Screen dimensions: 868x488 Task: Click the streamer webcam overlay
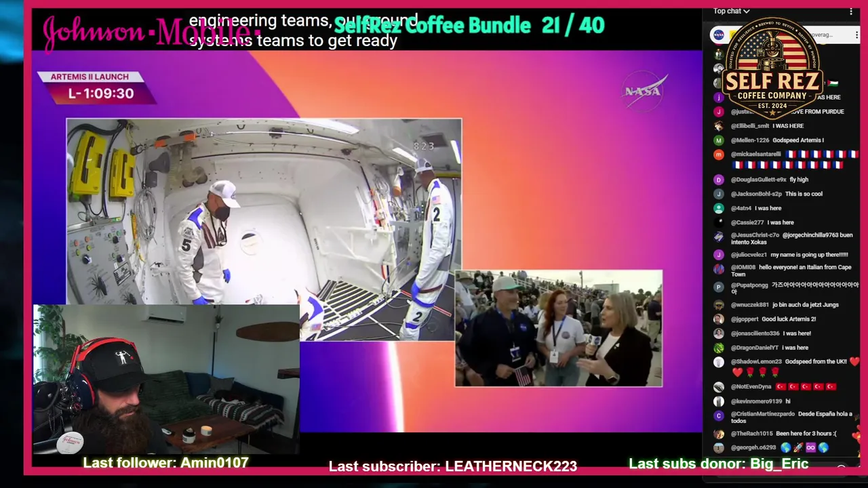click(166, 380)
